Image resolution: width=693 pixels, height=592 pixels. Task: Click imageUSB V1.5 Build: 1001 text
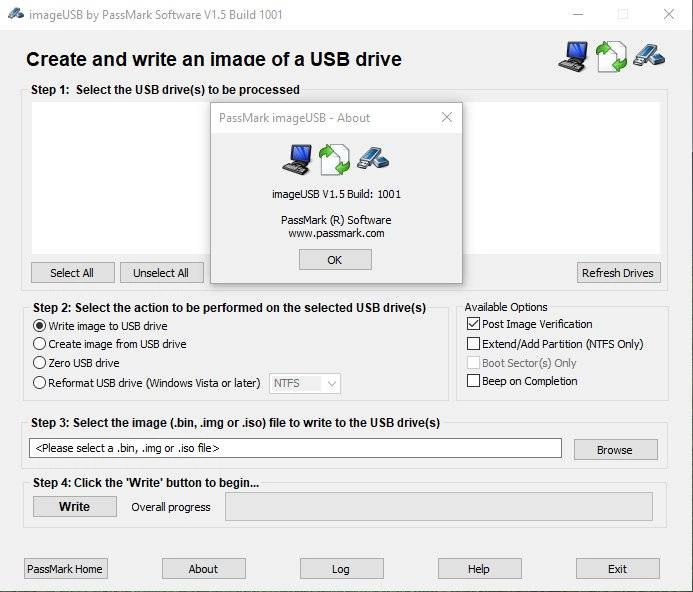click(x=336, y=194)
